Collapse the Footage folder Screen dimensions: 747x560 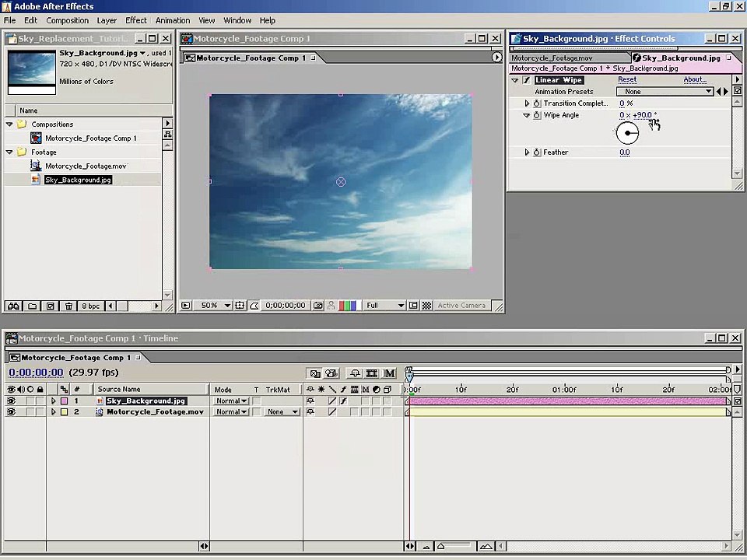point(9,152)
